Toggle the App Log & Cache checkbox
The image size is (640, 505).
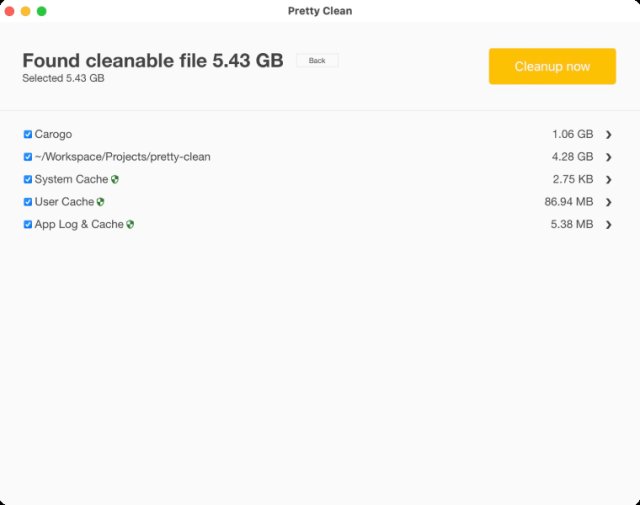28,225
